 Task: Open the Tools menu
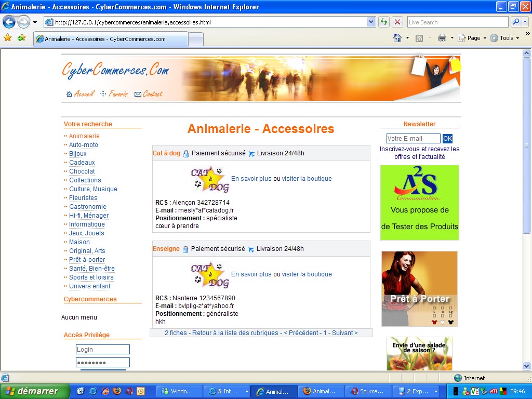pyautogui.click(x=504, y=38)
